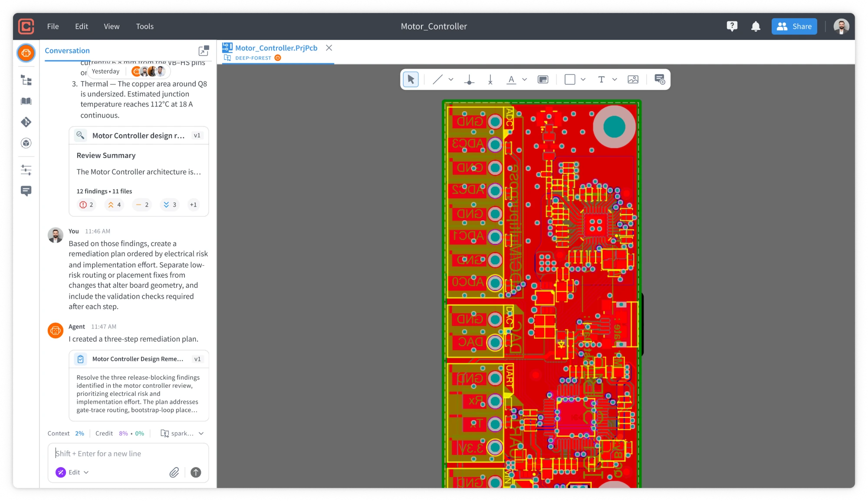The height and width of the screenshot is (501, 868).
Task: Open the Tools menu
Action: 145,26
